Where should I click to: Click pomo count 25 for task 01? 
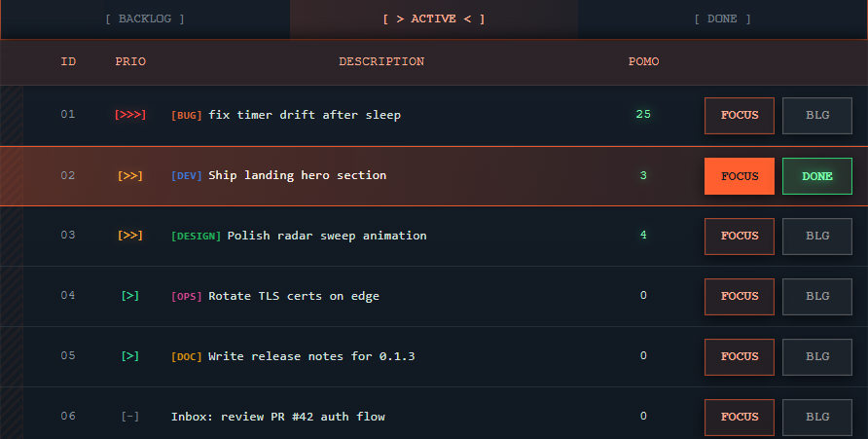pos(643,115)
